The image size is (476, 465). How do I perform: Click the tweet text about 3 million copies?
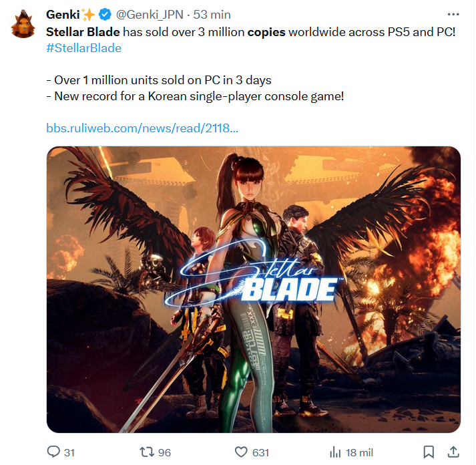pos(251,32)
